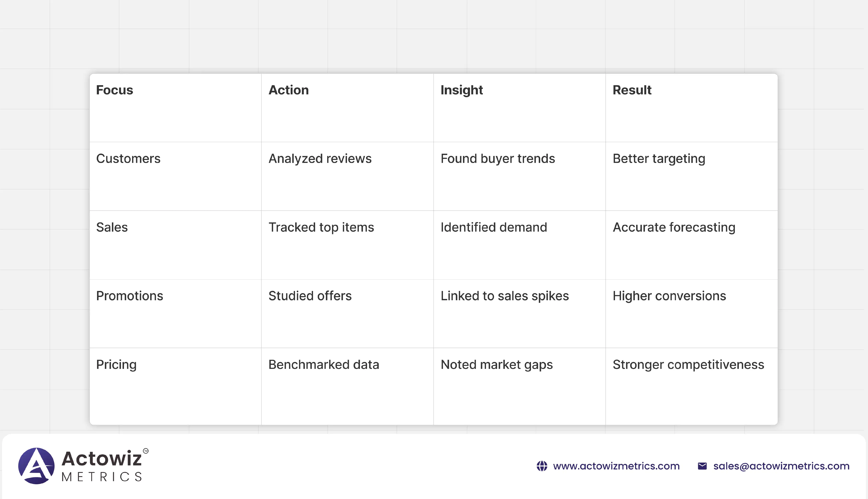Select the Result column header
Screen dimensions: 868x499
pyautogui.click(x=632, y=90)
